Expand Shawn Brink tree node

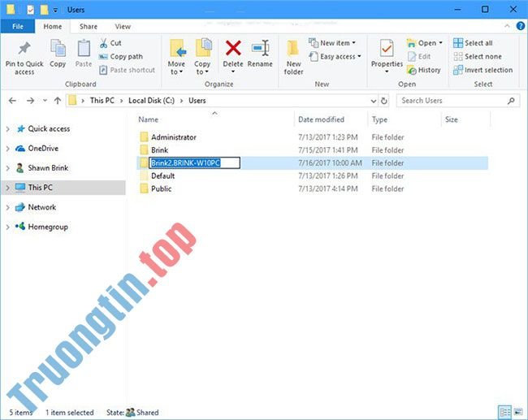point(8,168)
